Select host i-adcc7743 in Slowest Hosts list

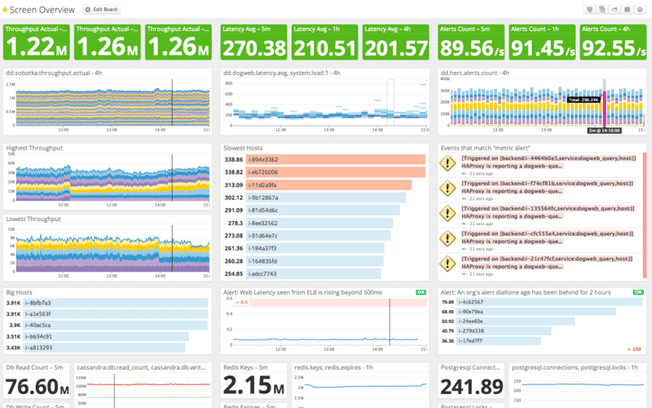pos(264,273)
